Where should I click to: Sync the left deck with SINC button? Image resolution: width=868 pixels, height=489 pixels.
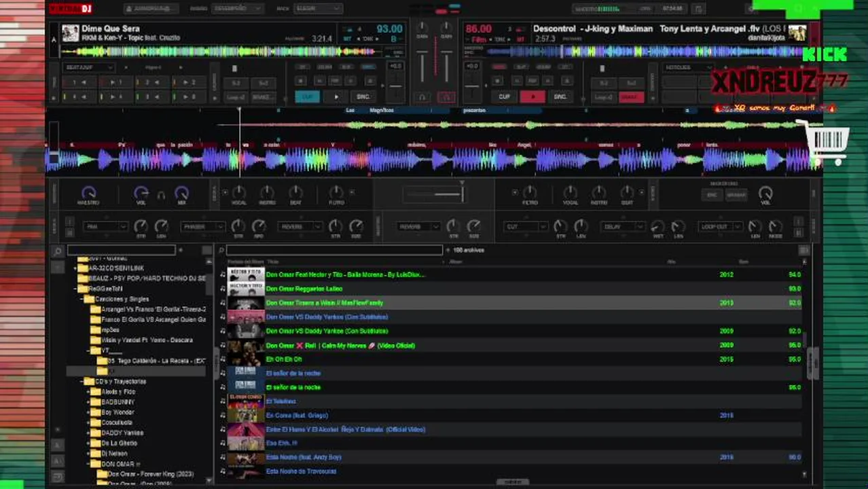pyautogui.click(x=363, y=97)
